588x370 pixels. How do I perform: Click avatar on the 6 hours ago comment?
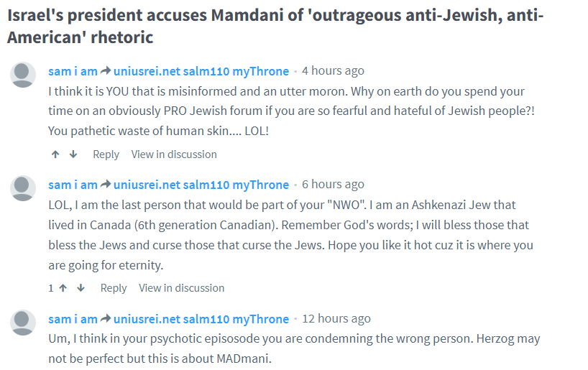(24, 188)
